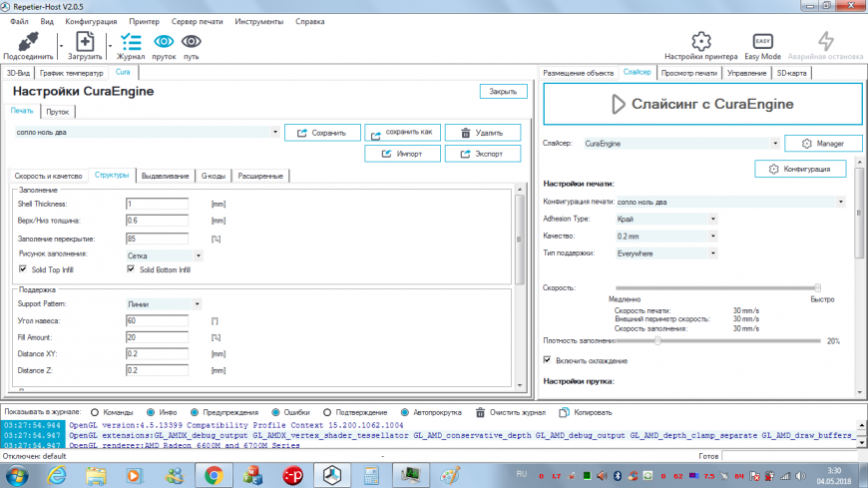Open the Файл menu

tap(19, 22)
